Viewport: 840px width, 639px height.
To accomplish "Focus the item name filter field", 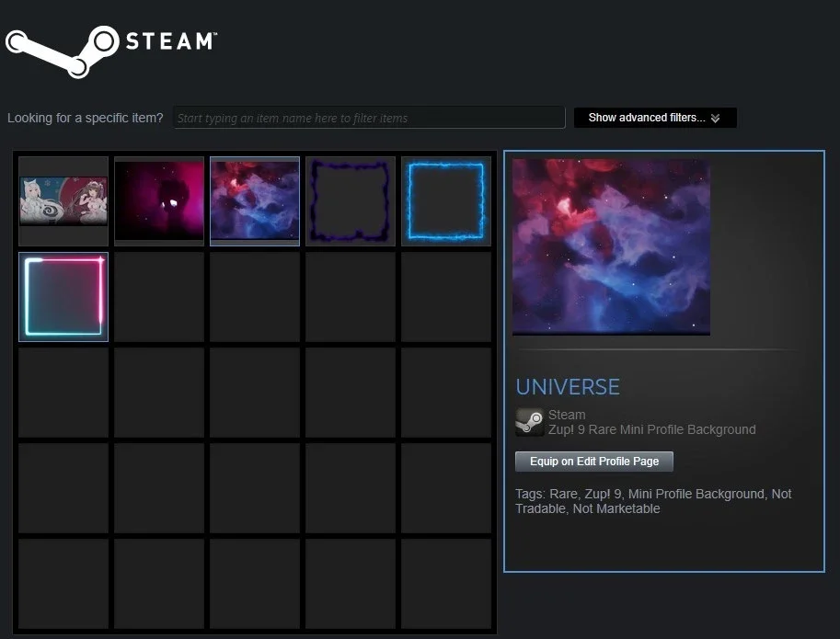I will (x=369, y=118).
